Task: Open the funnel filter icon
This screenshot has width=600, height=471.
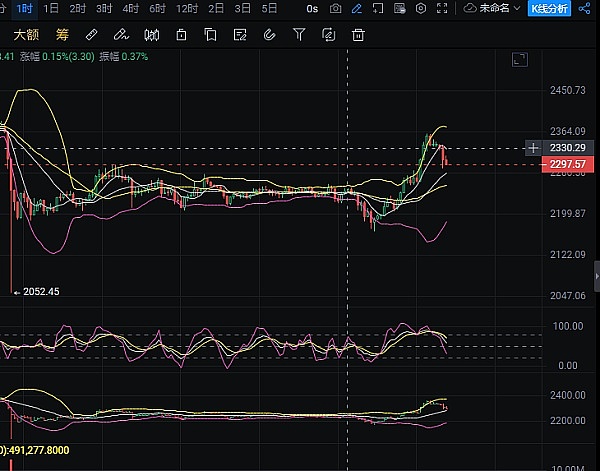Action: point(299,35)
